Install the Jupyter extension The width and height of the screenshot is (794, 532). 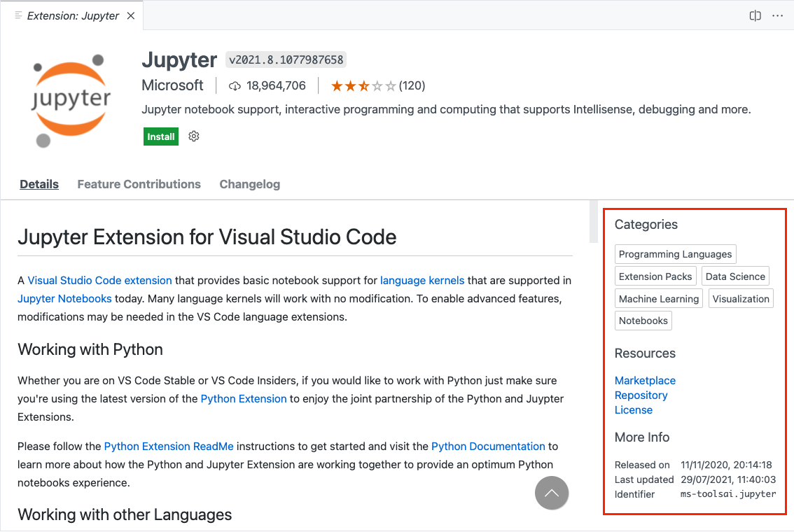click(x=160, y=136)
